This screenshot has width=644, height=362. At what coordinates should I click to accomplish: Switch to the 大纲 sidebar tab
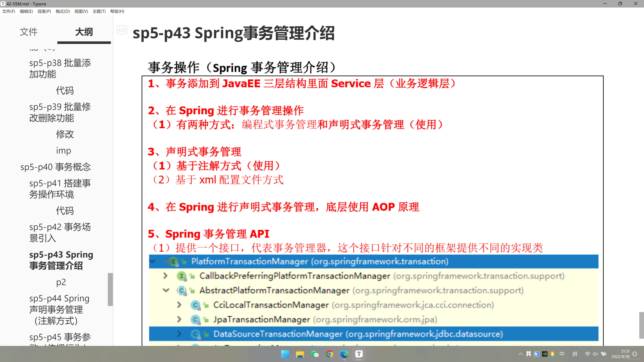[84, 32]
